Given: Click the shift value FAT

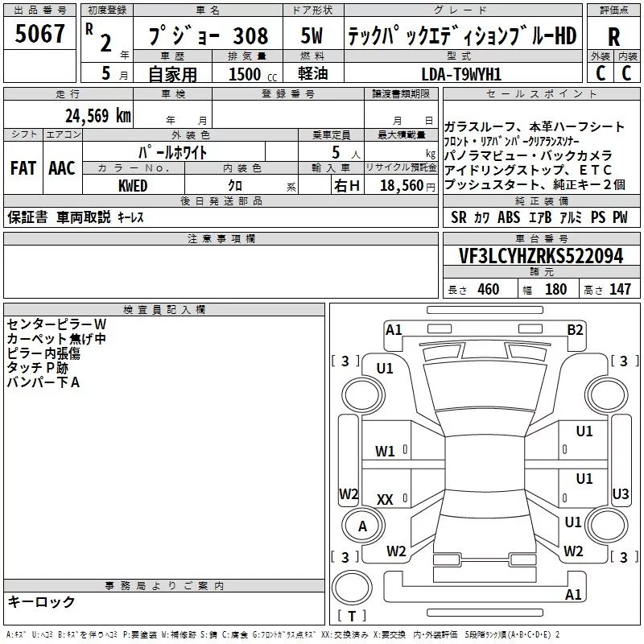Looking at the screenshot, I should click(23, 168).
